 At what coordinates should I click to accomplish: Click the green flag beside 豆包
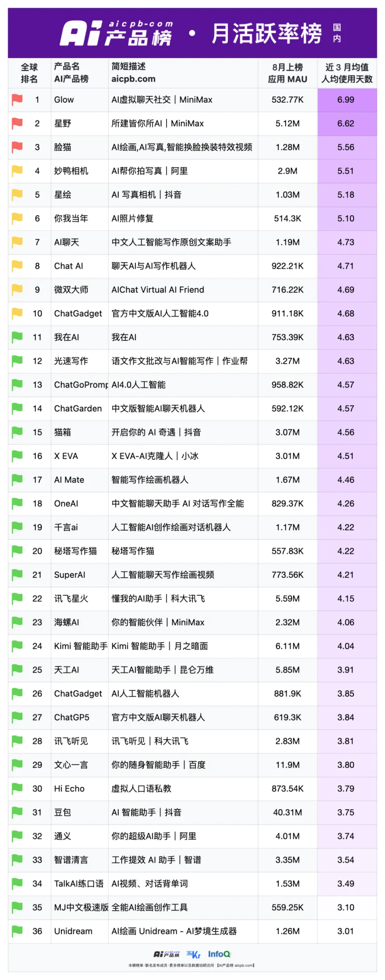coord(17,812)
